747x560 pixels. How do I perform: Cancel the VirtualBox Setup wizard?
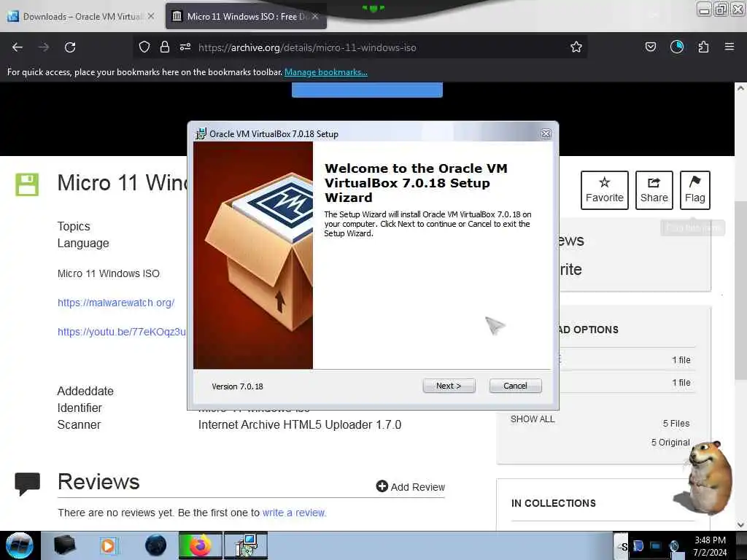click(515, 386)
